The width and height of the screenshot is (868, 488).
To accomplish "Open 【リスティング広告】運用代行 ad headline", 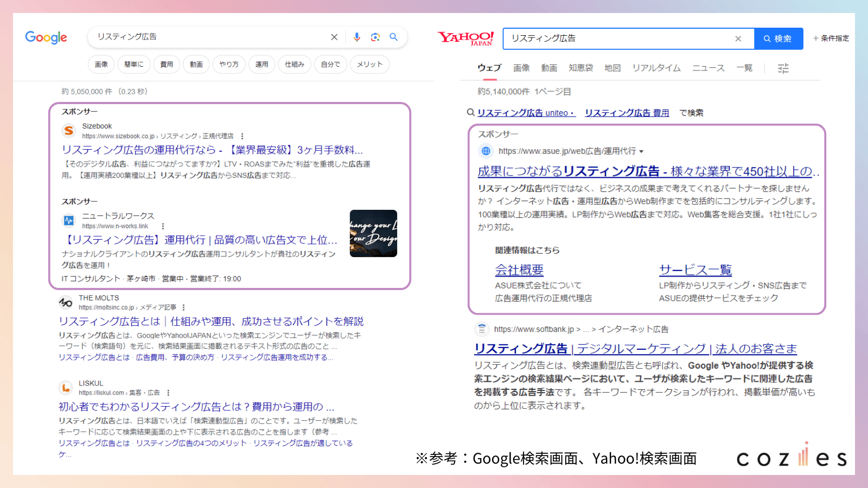I will (x=200, y=240).
